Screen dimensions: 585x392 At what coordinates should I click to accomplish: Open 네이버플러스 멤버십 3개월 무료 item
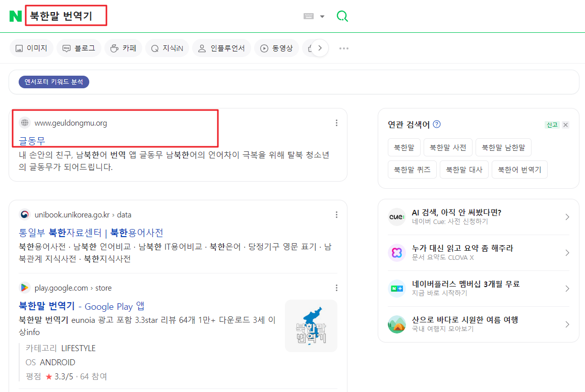point(466,284)
